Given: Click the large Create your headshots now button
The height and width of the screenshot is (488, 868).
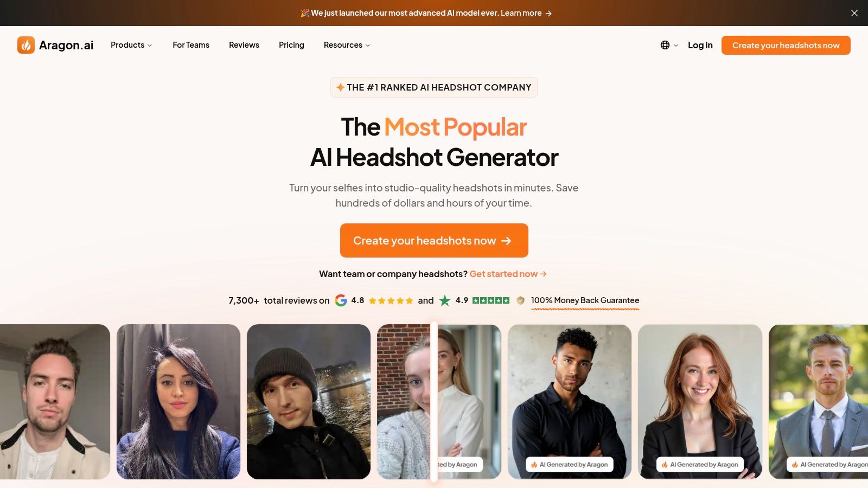Looking at the screenshot, I should pyautogui.click(x=434, y=240).
